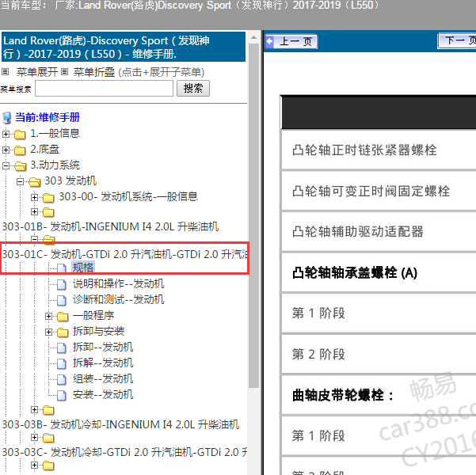Click the 1.一般信息 folder icon
The width and height of the screenshot is (476, 475).
pos(20,134)
